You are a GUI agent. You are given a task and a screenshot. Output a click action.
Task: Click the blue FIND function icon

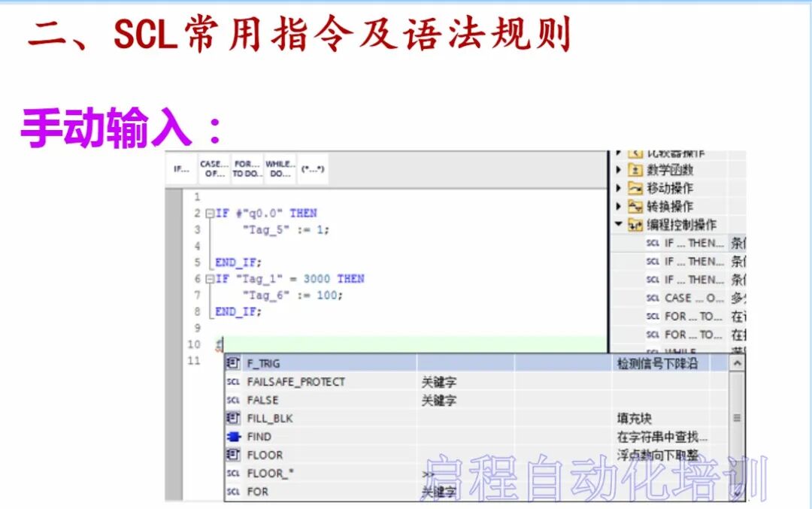tap(234, 437)
